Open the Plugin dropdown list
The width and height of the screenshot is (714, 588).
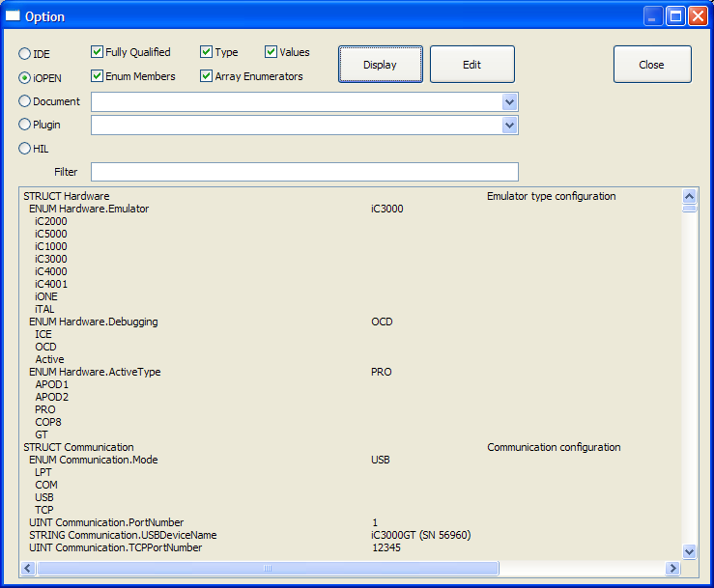[x=509, y=126]
